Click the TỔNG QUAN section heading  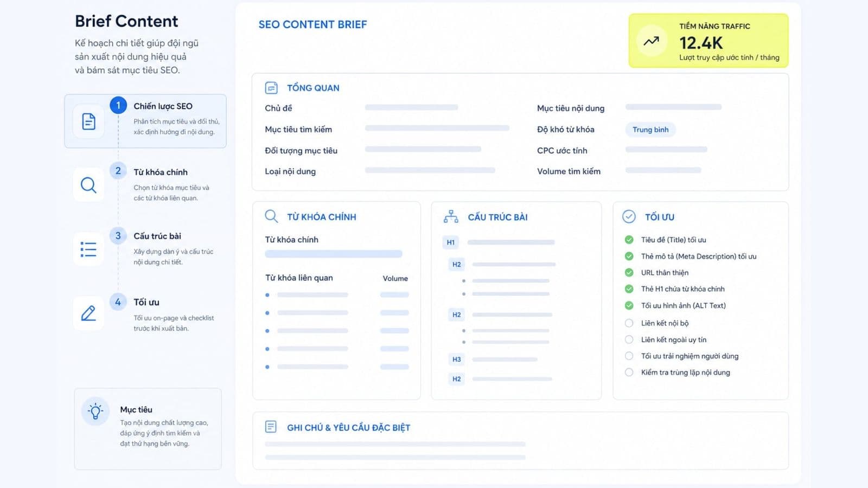coord(313,88)
